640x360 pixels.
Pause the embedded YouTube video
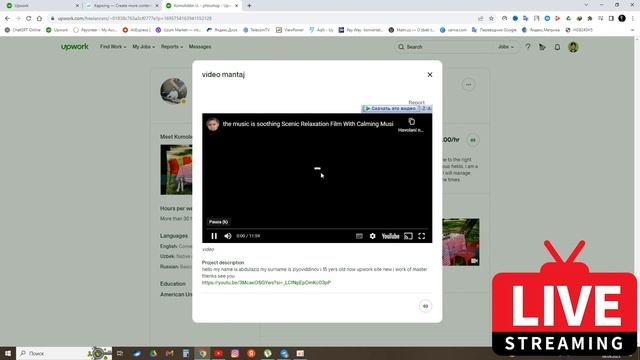coord(214,236)
